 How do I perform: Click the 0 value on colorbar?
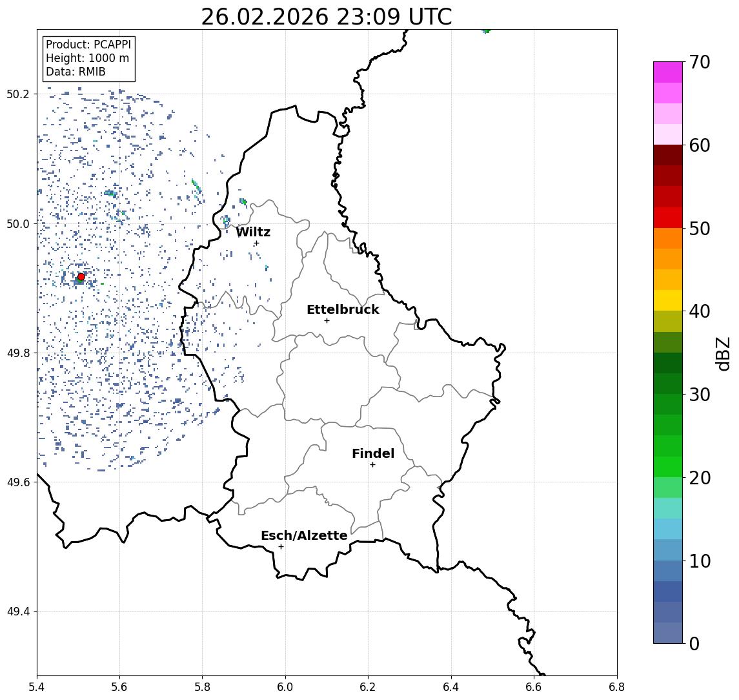point(694,643)
